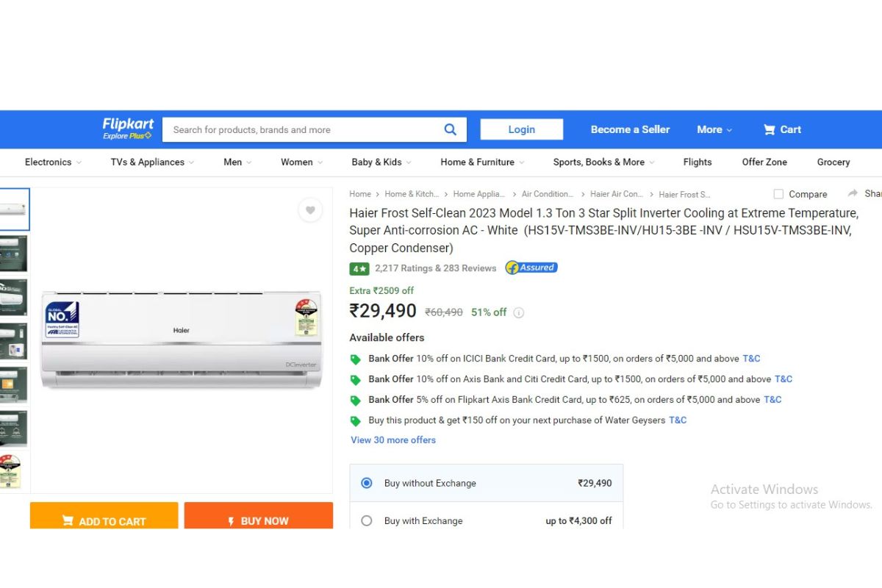Viewport: 882px width, 588px height.
Task: Click the Flipkart logo
Action: [x=129, y=123]
